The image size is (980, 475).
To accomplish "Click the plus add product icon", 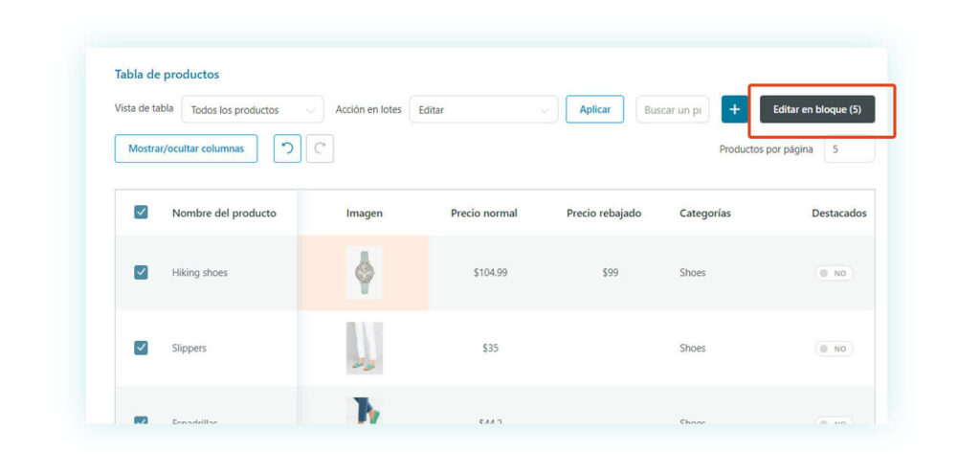I will click(x=735, y=109).
